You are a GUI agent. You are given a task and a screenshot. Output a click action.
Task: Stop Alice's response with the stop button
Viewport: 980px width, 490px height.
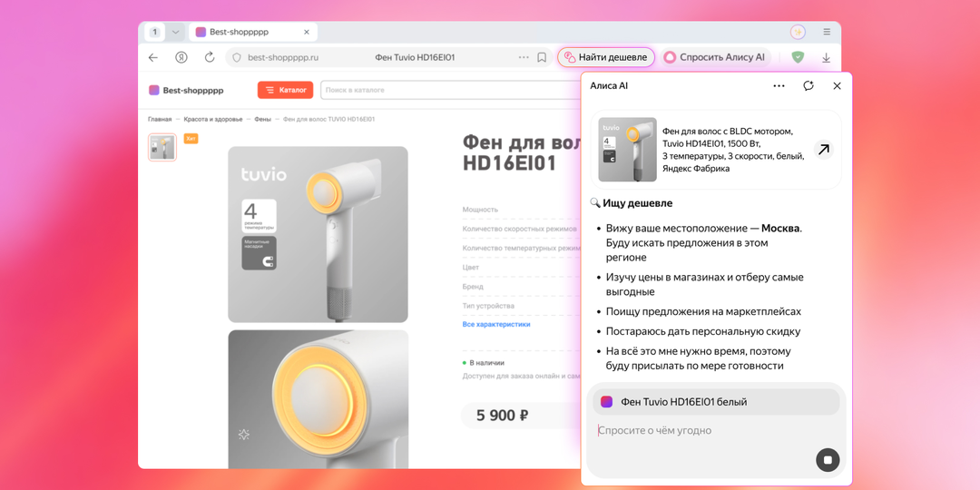click(828, 460)
